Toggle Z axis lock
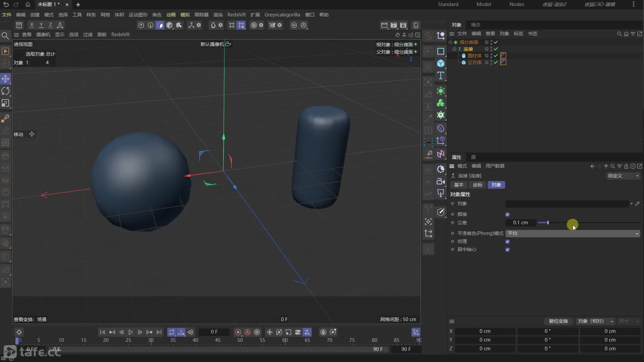Viewport: 644px width, 362px height. (x=50, y=25)
